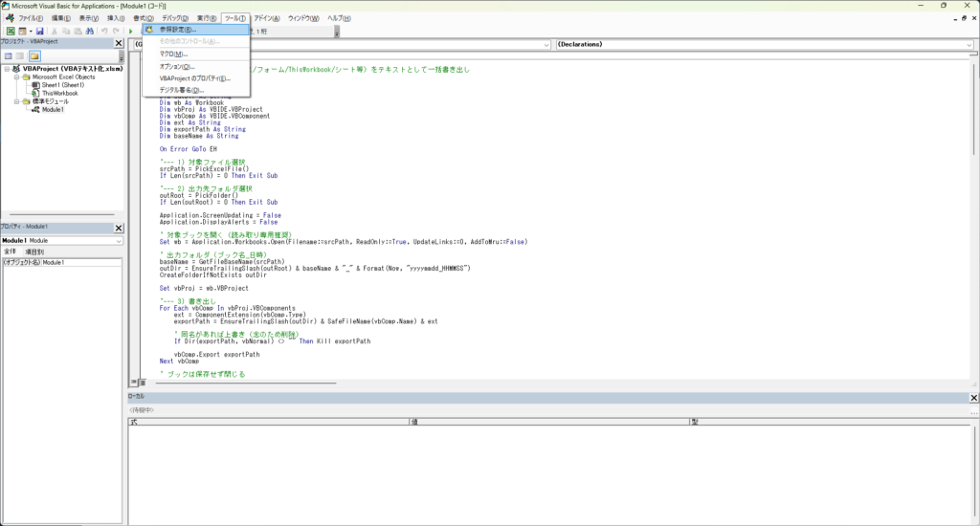980x526 pixels.
Task: Toggle Folders view in the Project panel
Action: click(x=34, y=56)
